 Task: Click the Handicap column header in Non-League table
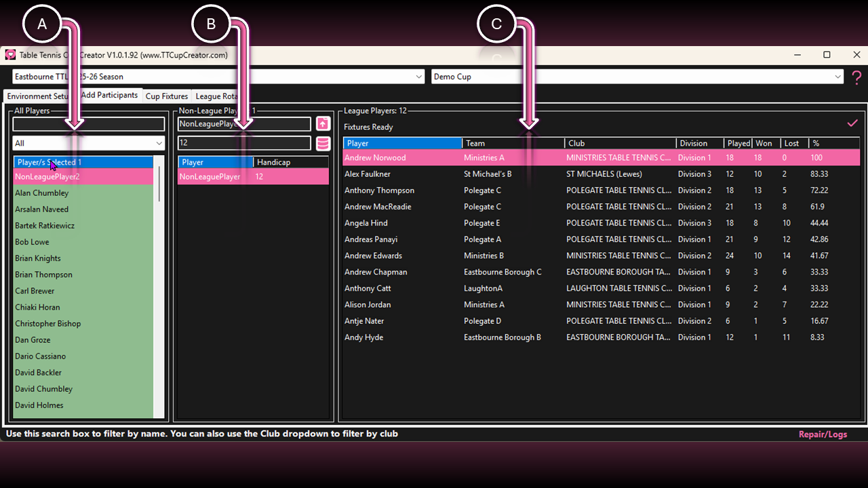(291, 163)
